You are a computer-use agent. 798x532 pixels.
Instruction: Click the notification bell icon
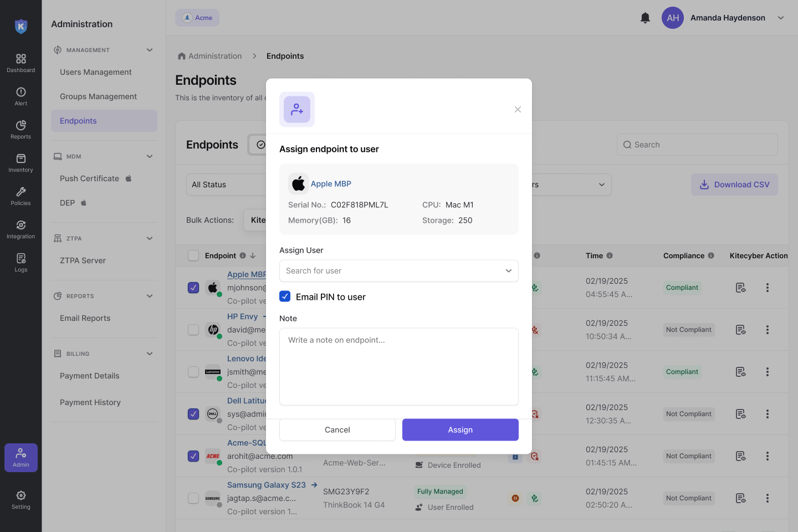tap(645, 18)
